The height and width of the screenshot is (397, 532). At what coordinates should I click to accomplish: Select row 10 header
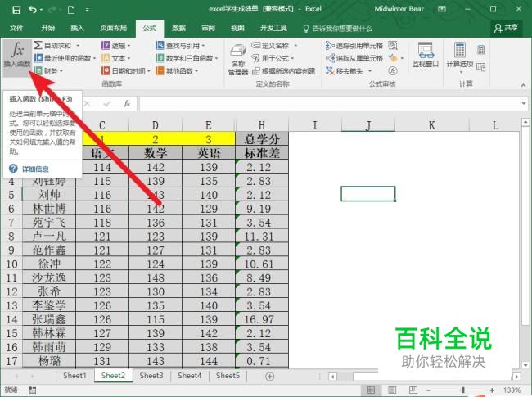(11, 264)
